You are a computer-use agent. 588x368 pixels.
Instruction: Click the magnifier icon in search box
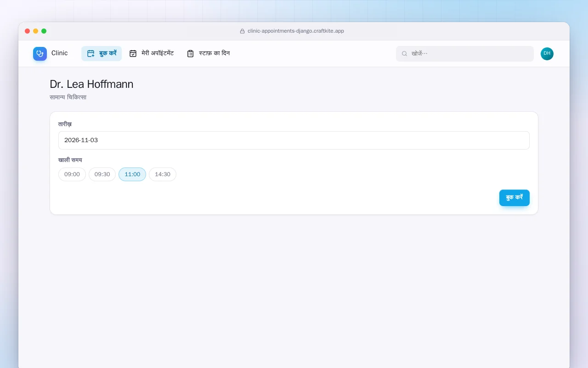click(405, 54)
